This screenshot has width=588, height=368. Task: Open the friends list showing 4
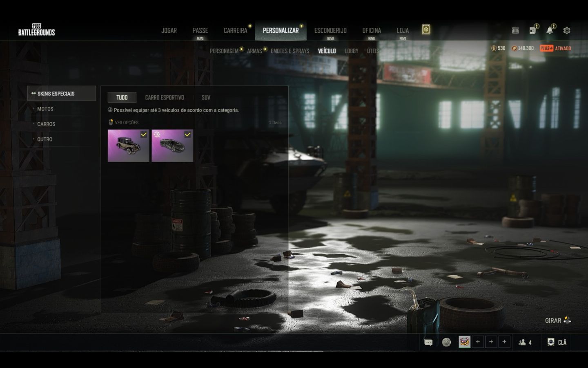pyautogui.click(x=525, y=342)
